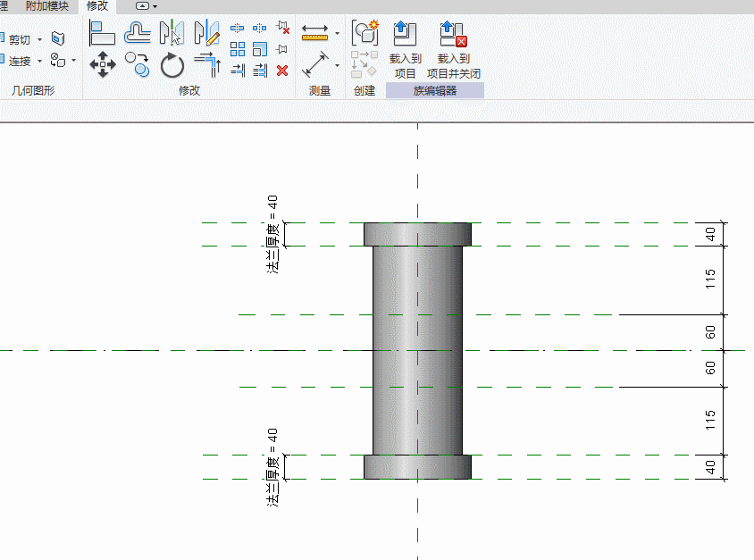The height and width of the screenshot is (560, 754).
Task: Use Trim/Extend to Corner tool
Action: click(x=206, y=65)
